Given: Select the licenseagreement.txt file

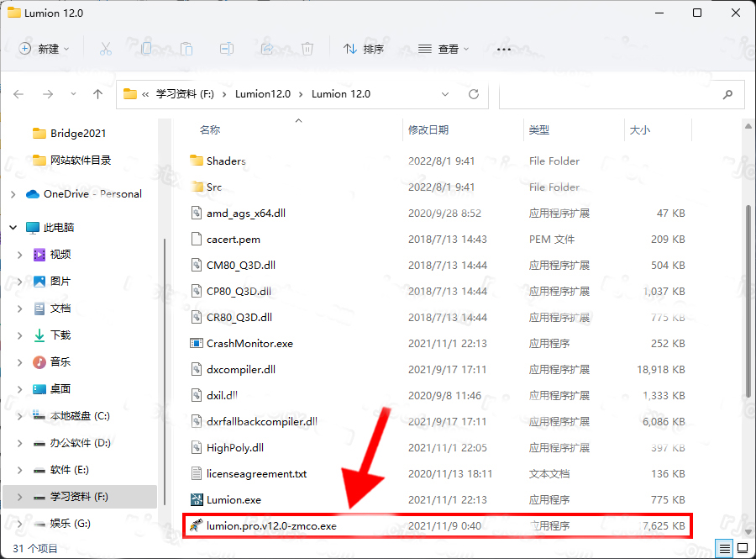Looking at the screenshot, I should 256,473.
